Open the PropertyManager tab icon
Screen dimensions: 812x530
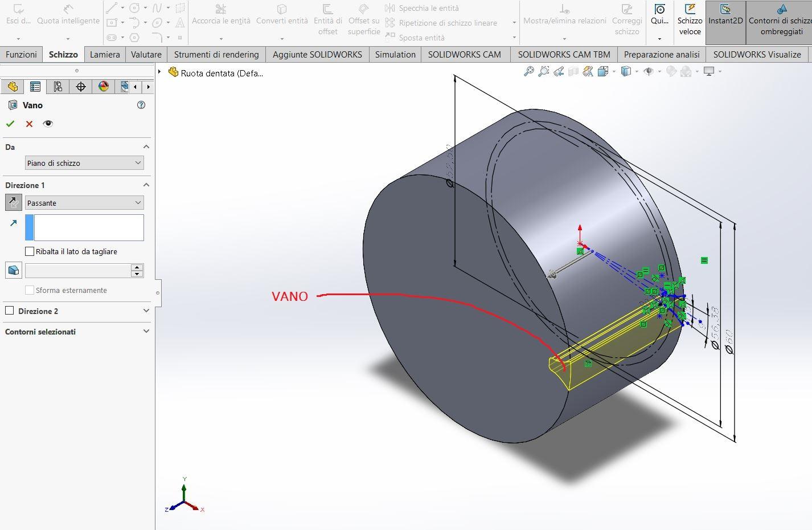tap(35, 87)
